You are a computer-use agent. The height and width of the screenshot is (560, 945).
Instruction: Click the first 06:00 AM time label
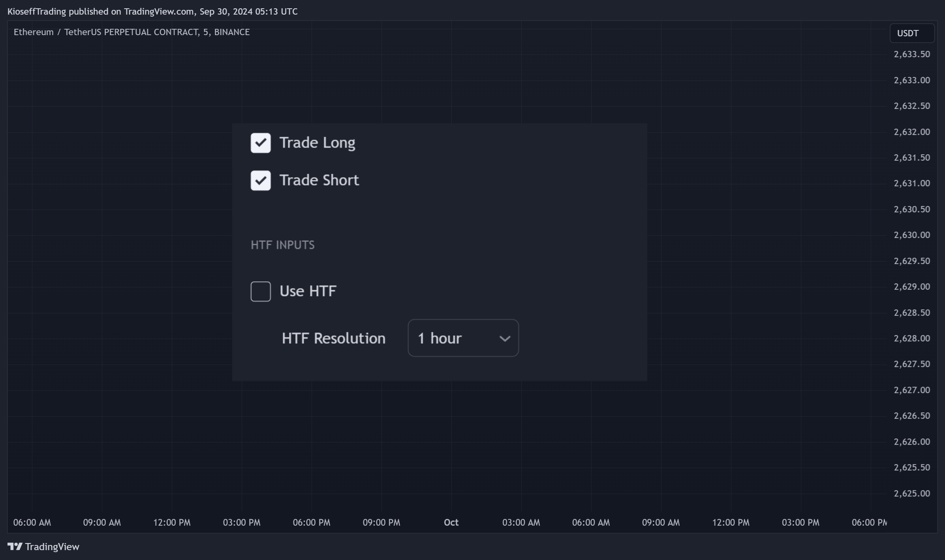tap(32, 523)
